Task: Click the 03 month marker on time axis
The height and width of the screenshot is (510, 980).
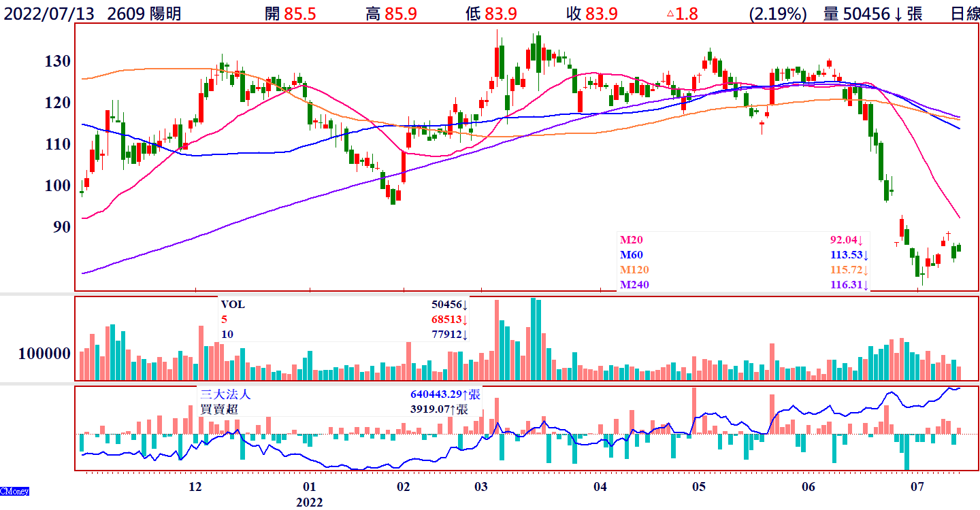Action: point(480,488)
